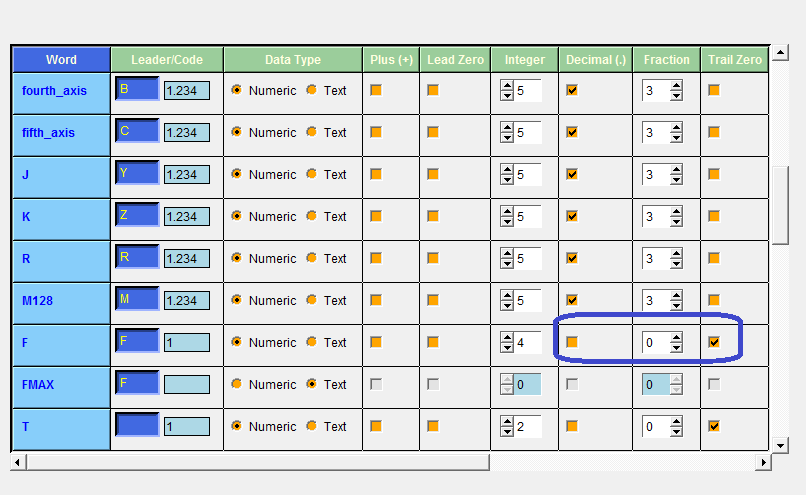Click the M128 word label
The image size is (806, 495).
pos(39,300)
